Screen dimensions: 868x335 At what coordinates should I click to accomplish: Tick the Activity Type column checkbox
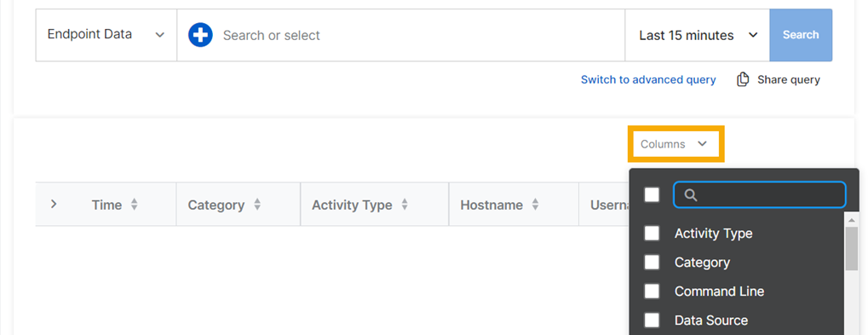tap(652, 234)
